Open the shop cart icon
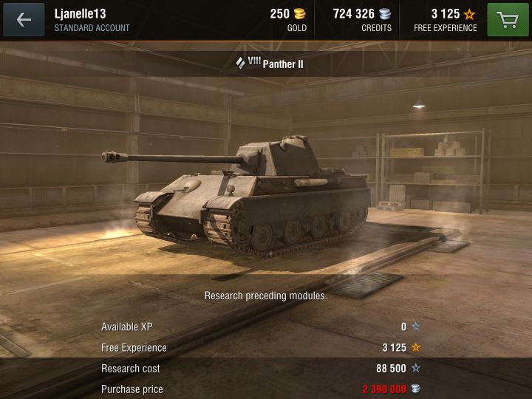 (x=508, y=20)
